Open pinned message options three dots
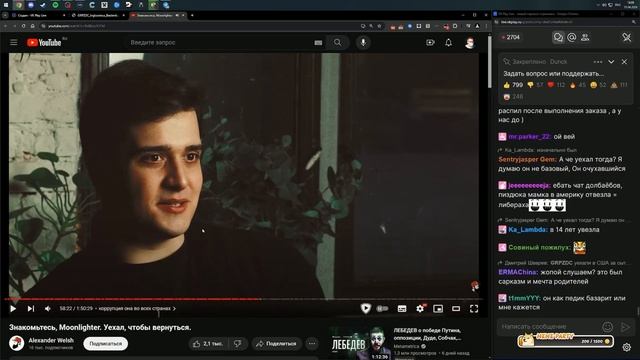The width and height of the screenshot is (640, 360). click(x=598, y=62)
